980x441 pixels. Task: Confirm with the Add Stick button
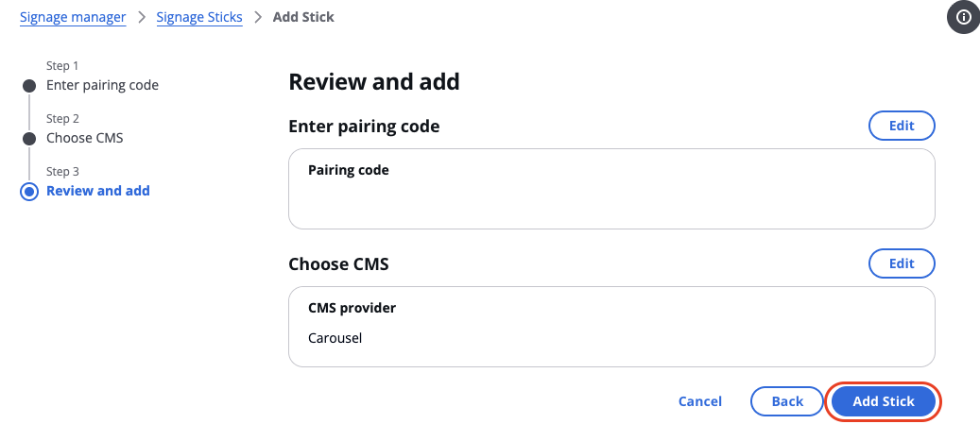coord(884,401)
